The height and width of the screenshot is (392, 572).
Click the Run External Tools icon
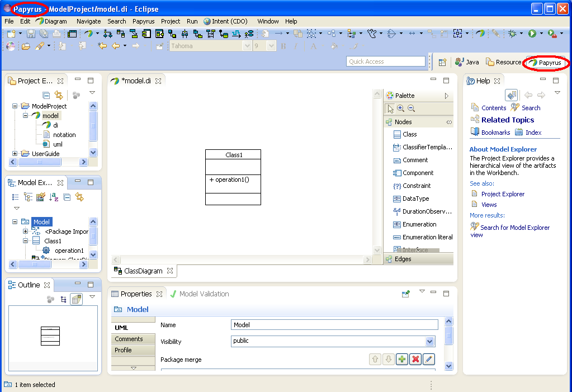[552, 34]
